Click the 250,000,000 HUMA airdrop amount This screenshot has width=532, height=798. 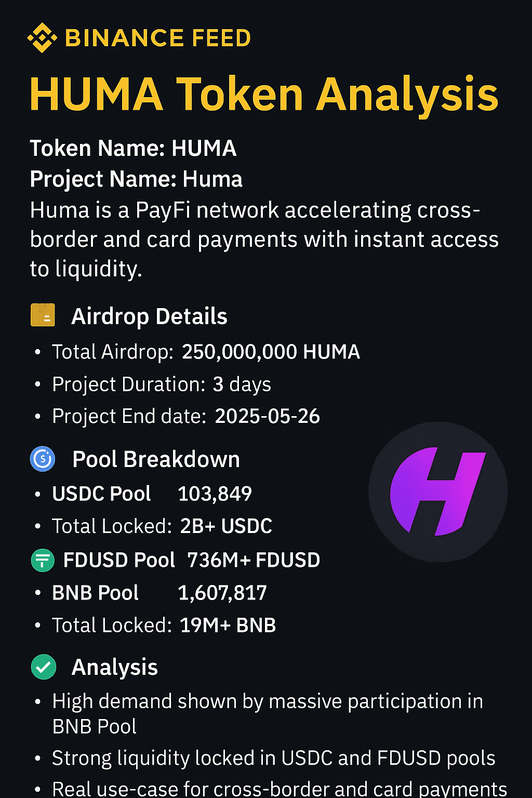click(271, 352)
